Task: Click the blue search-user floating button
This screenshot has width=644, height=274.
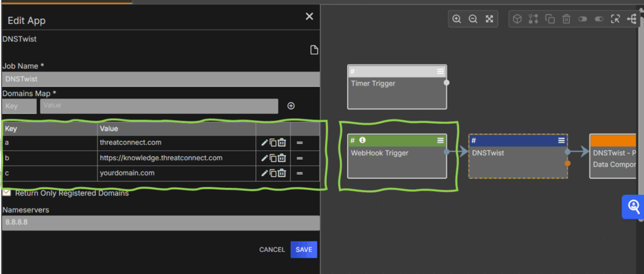Action: point(633,207)
